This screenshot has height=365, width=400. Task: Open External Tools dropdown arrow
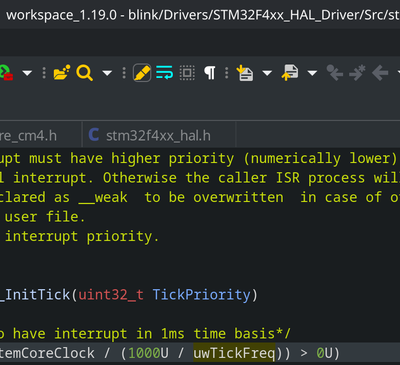[27, 73]
